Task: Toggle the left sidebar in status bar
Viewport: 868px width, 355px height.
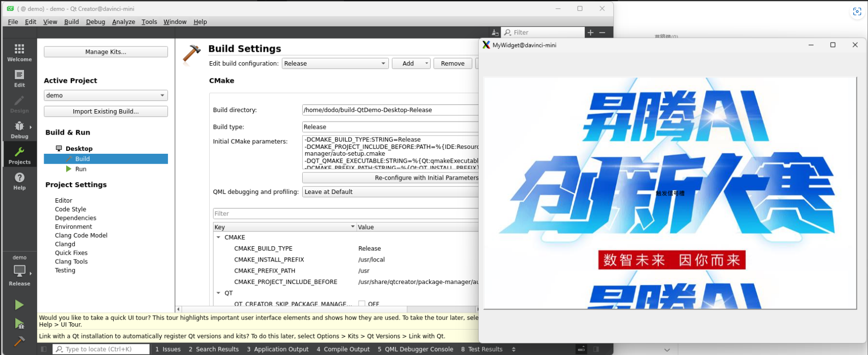Action: click(x=44, y=349)
